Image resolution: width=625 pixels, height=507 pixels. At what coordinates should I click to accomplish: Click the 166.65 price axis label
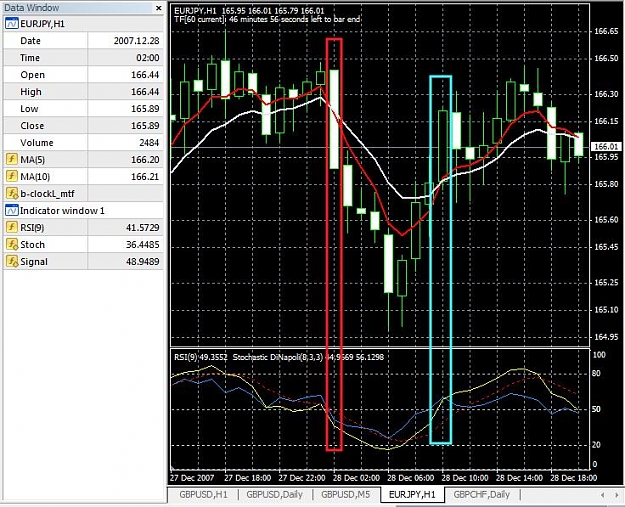pos(606,31)
